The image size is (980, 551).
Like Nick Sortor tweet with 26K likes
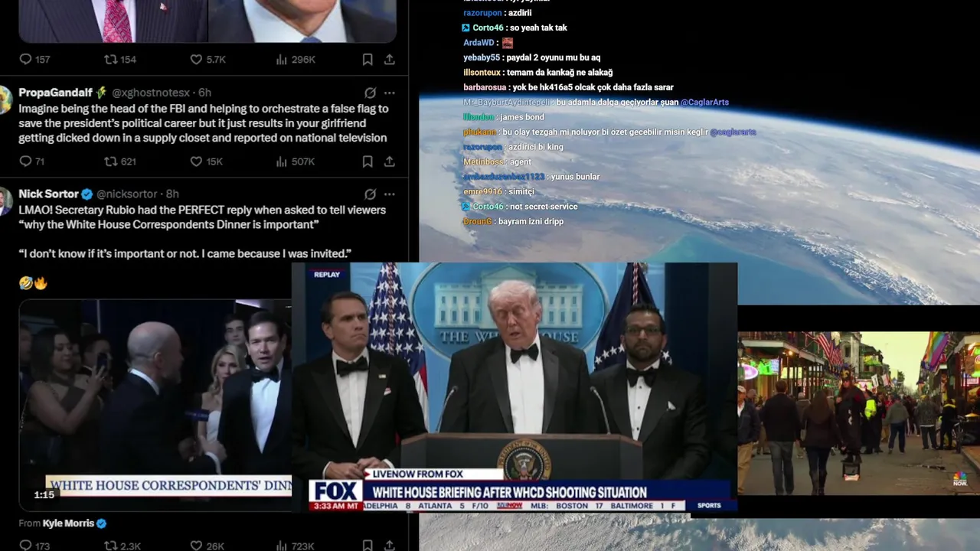click(x=207, y=546)
